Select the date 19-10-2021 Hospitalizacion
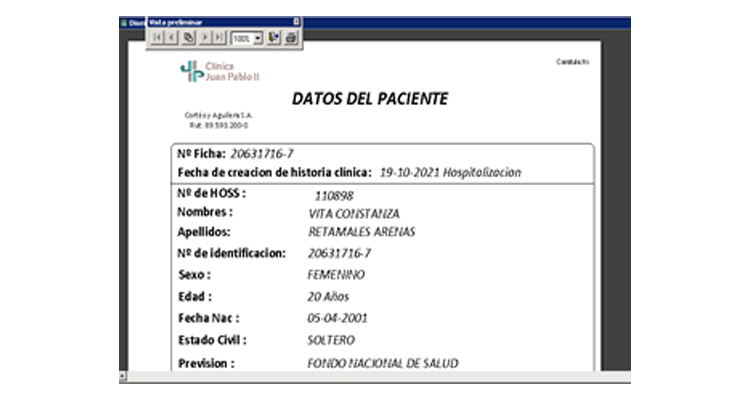The image size is (750, 400). point(450,172)
